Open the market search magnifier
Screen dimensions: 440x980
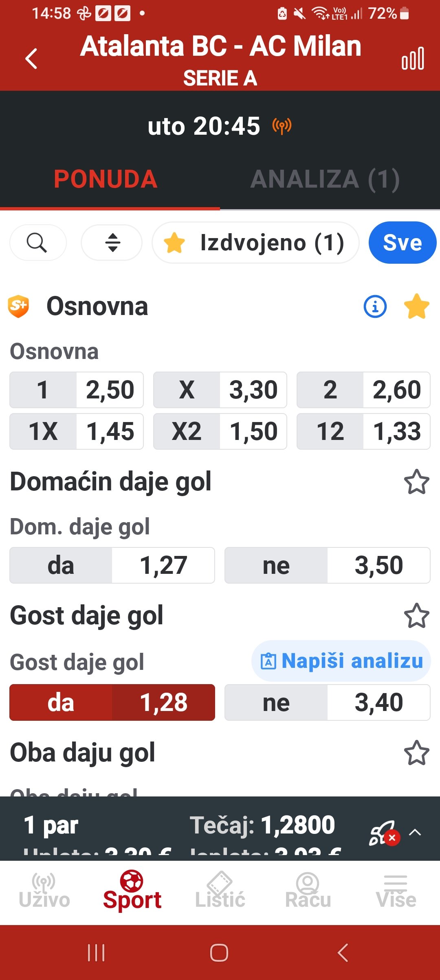[x=37, y=243]
